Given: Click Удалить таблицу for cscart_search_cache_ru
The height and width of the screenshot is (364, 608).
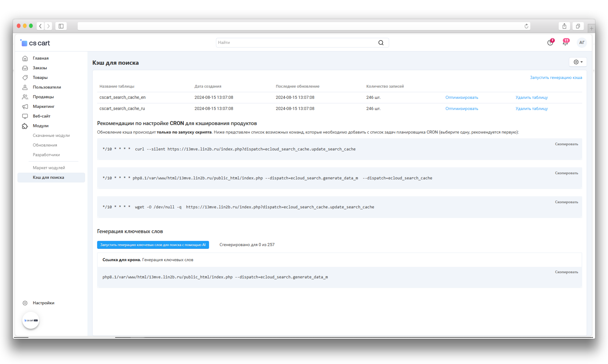Looking at the screenshot, I should (x=532, y=109).
